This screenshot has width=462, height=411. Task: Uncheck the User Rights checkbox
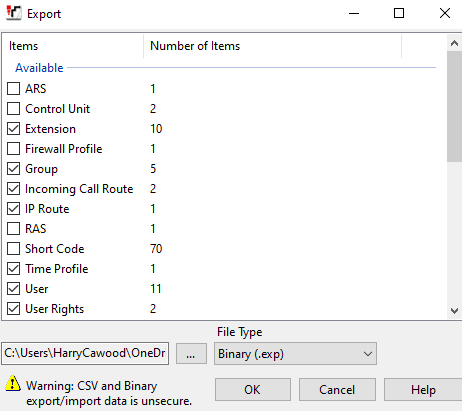[13, 309]
